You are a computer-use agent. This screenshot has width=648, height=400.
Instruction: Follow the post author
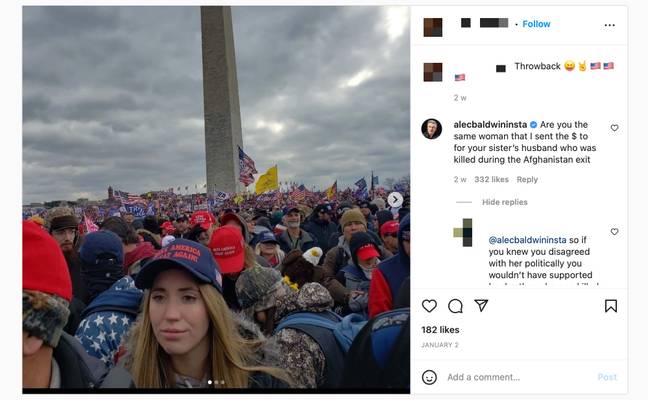pos(536,24)
